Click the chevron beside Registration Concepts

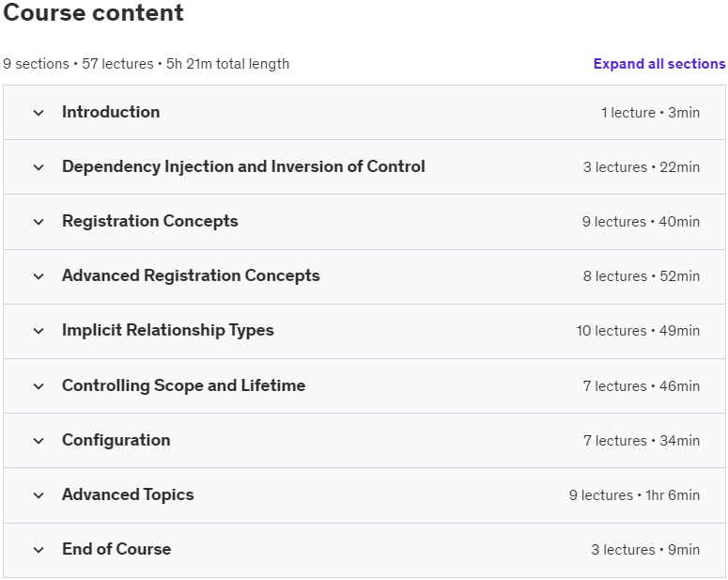(39, 222)
